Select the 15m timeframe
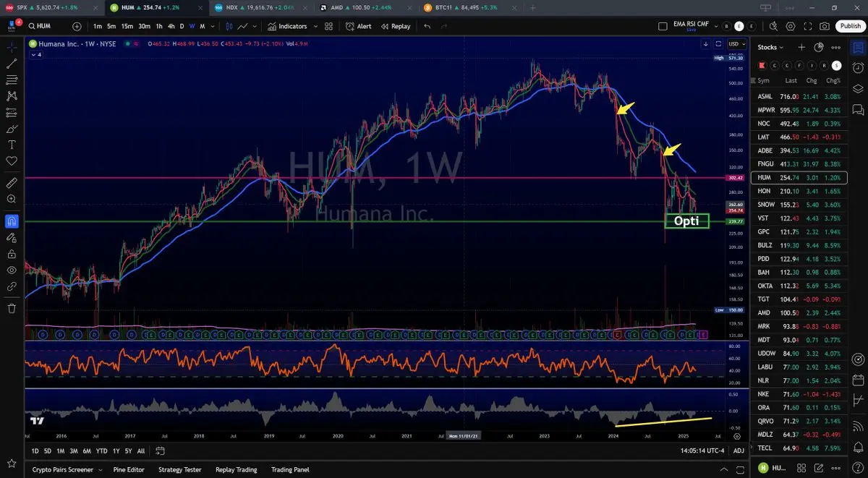 tap(127, 26)
